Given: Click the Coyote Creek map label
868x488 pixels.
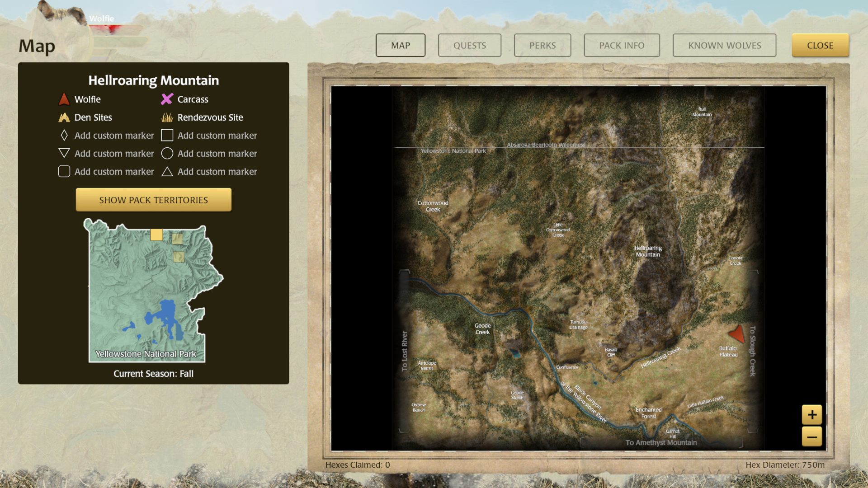Looking at the screenshot, I should click(x=735, y=260).
